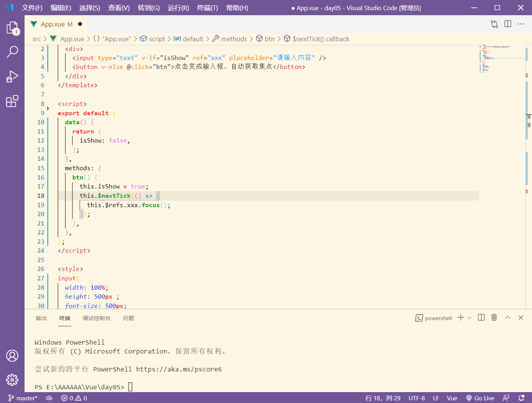Viewport: 532px width, 403px height.
Task: Change the UTF-8 file encoding
Action: 417,398
